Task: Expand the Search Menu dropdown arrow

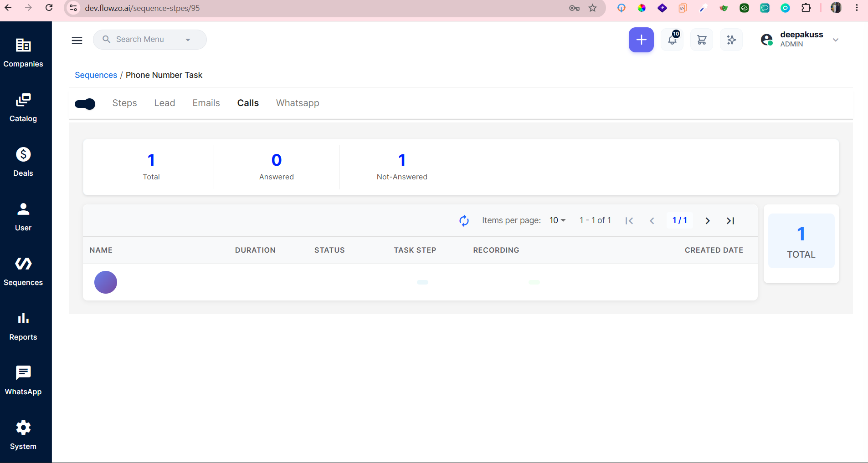Action: point(188,40)
